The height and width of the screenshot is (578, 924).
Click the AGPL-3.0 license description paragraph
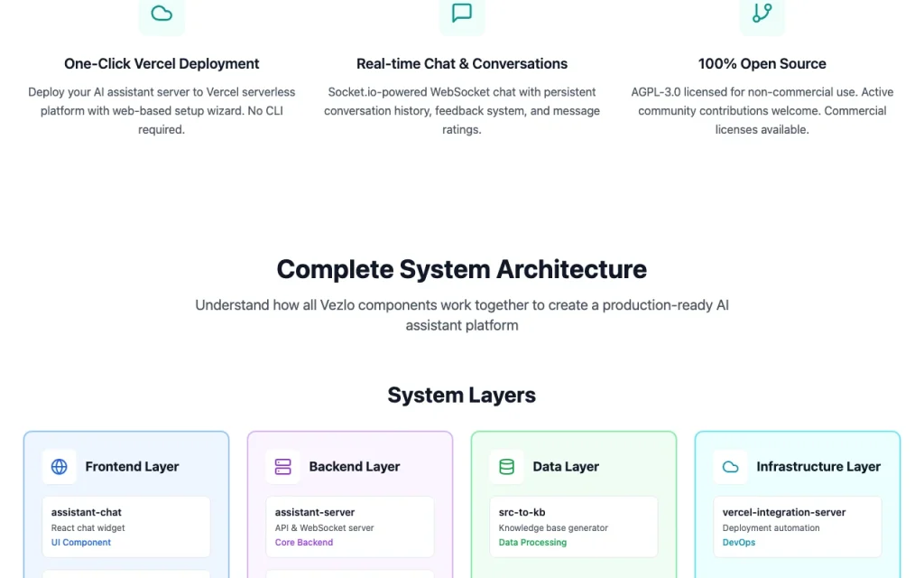(x=762, y=111)
